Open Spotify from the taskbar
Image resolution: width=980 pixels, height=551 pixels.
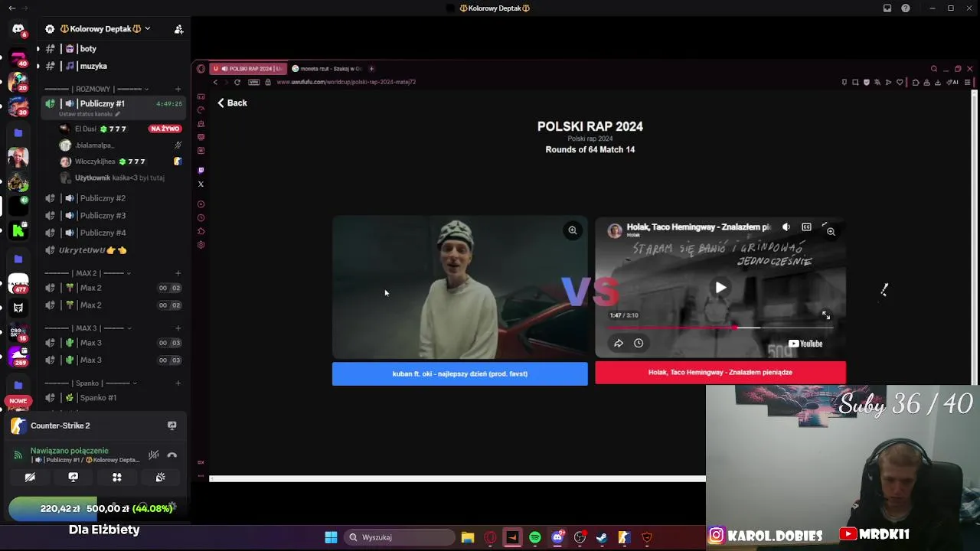pyautogui.click(x=535, y=537)
